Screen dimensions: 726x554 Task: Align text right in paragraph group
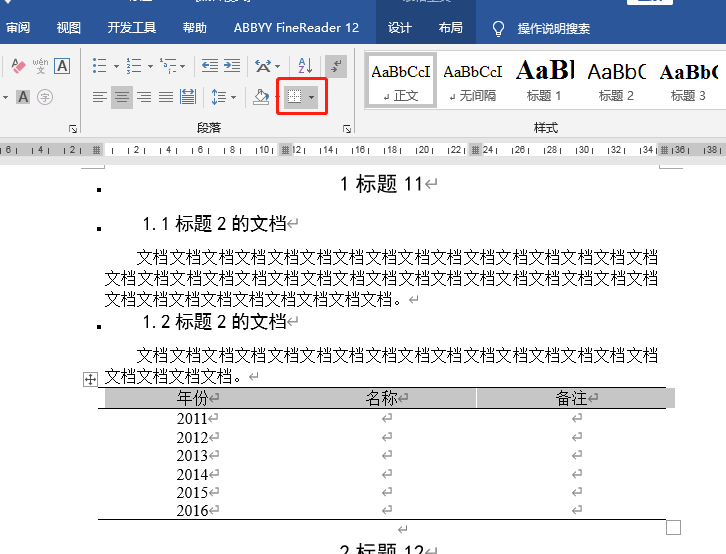[144, 97]
